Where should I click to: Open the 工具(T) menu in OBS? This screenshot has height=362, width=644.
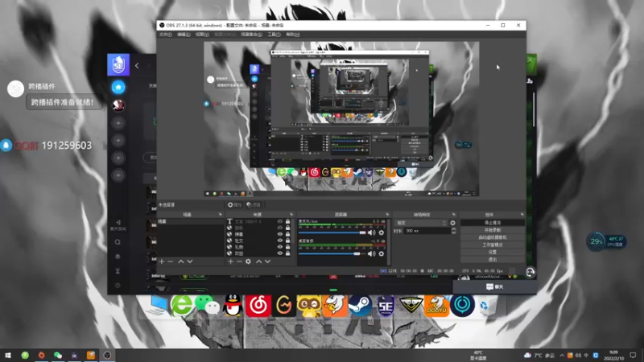274,35
